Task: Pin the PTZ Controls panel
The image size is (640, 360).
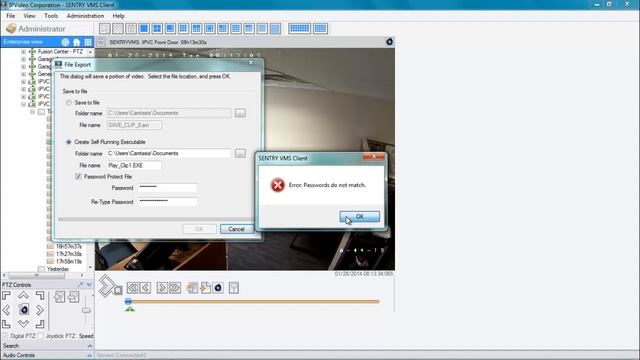Action: tap(80, 284)
